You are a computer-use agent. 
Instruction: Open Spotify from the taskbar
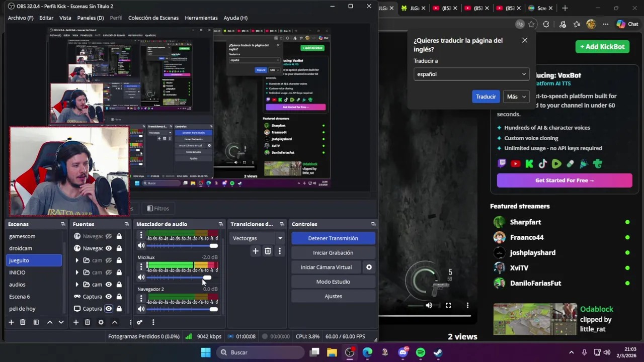click(421, 352)
